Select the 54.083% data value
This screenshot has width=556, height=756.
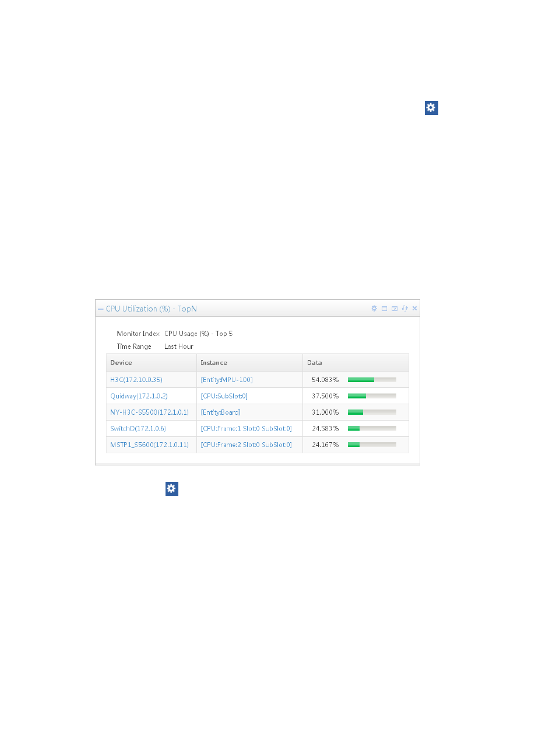[325, 380]
